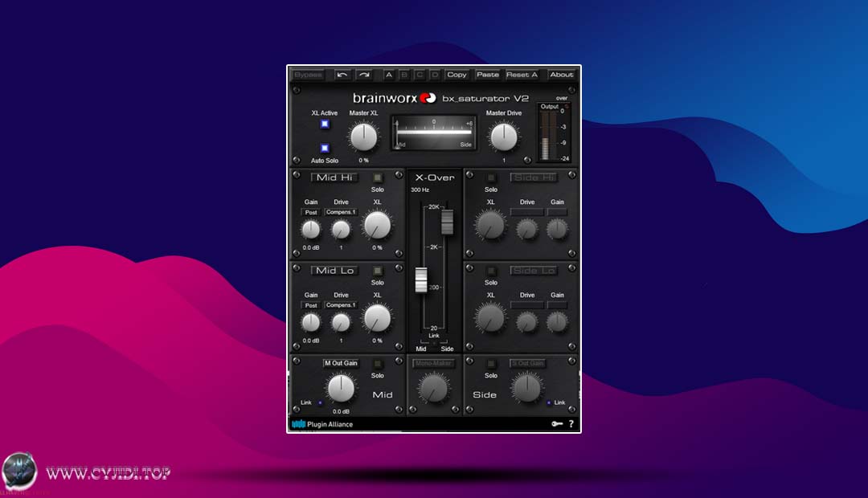Enable Solo for Side output
The image size is (868, 498).
tap(491, 364)
